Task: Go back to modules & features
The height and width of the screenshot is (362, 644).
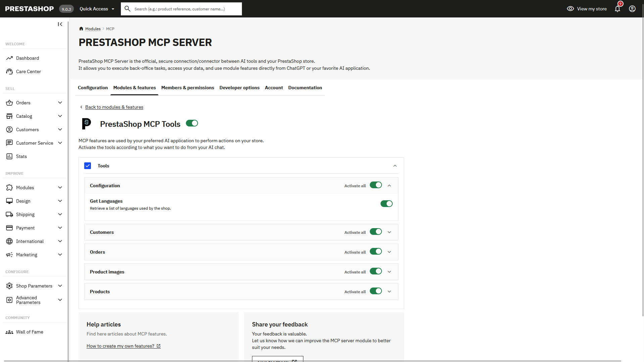Action: (x=114, y=107)
